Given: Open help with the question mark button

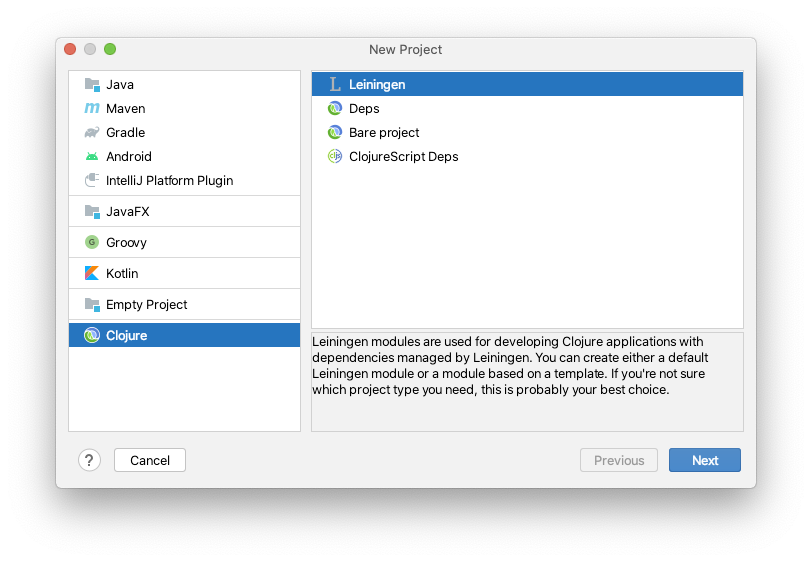Looking at the screenshot, I should coord(89,460).
